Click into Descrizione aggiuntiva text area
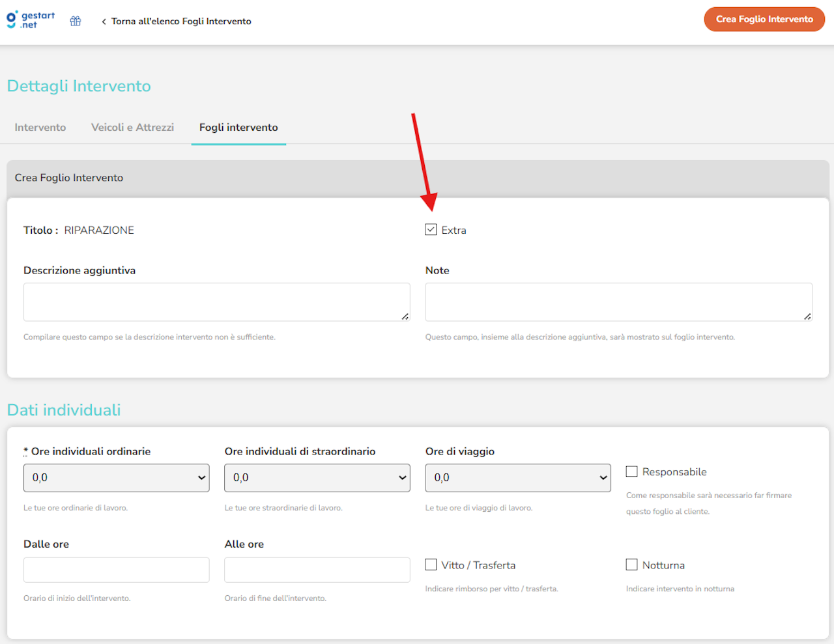This screenshot has width=834, height=644. 217,302
